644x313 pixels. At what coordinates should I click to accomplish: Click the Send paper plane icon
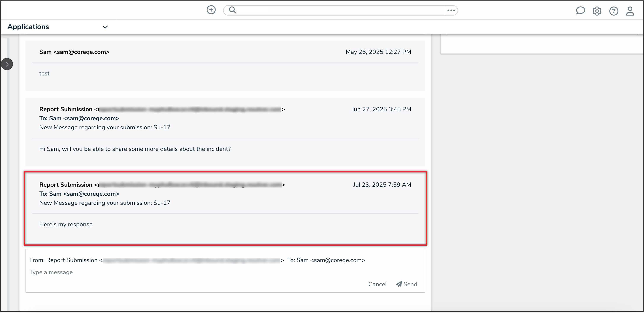398,284
